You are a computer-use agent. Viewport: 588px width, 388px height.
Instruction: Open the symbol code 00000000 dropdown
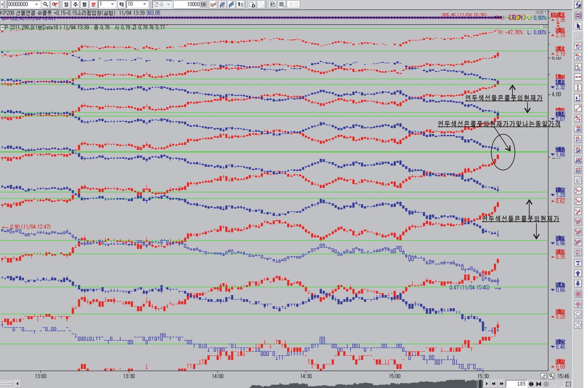click(x=36, y=4)
